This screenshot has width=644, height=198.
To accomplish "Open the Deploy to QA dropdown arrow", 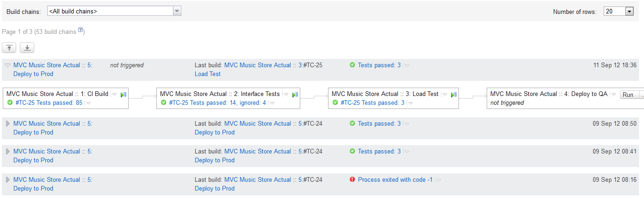I will pyautogui.click(x=613, y=94).
